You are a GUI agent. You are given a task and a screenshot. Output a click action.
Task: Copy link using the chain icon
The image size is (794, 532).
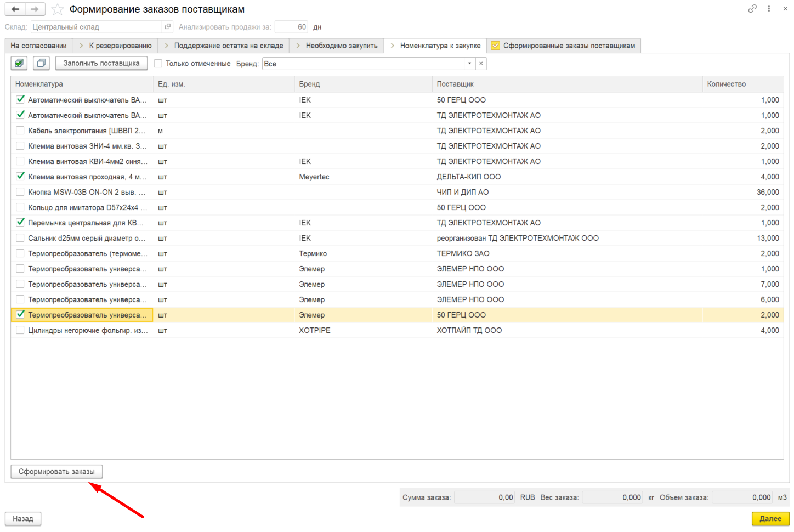[752, 9]
